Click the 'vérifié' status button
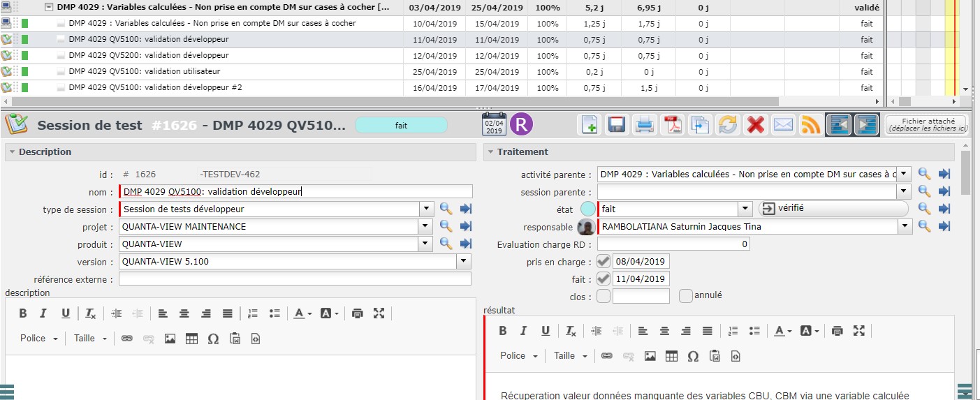The image size is (980, 400). click(x=833, y=209)
